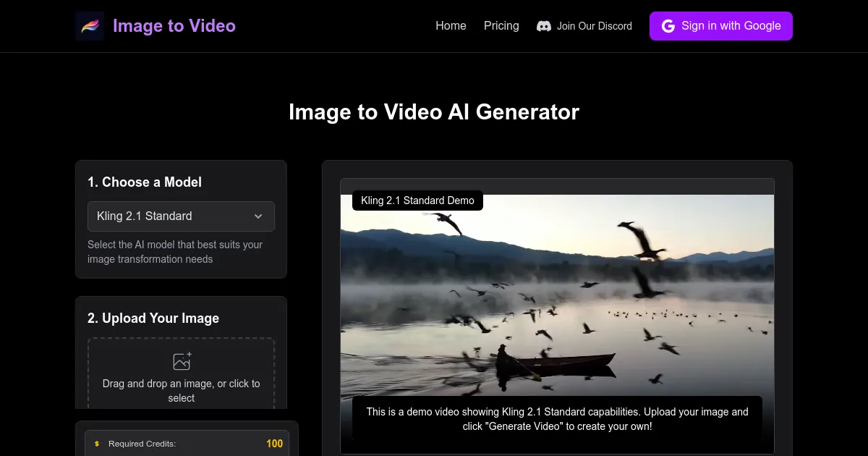Click the Discord icon in the navigation bar
The width and height of the screenshot is (868, 456).
point(542,25)
